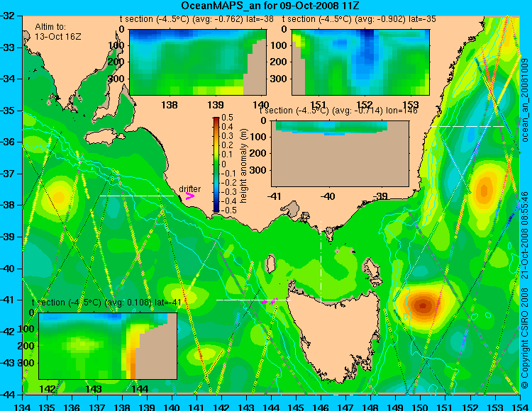The image size is (532, 411).
Task: Click the orange eddy near 152.5E, 37.5S
Action: click(x=484, y=191)
